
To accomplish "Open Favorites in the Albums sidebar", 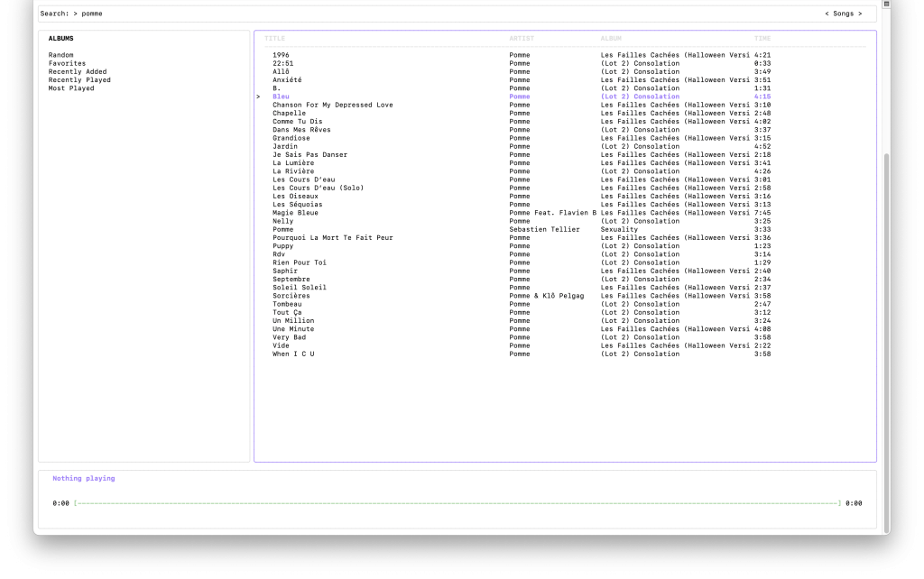I will tap(67, 63).
